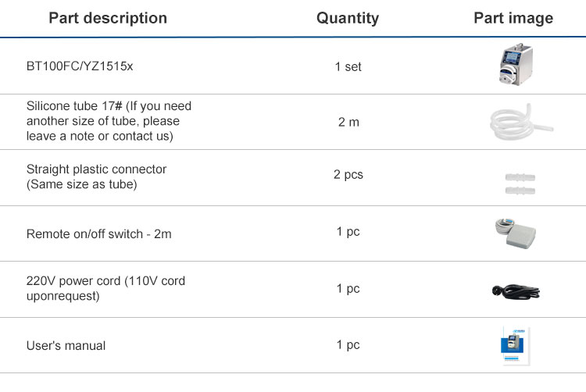Image resolution: width=586 pixels, height=392 pixels.
Task: Click the 220V power cord description
Action: pos(105,288)
